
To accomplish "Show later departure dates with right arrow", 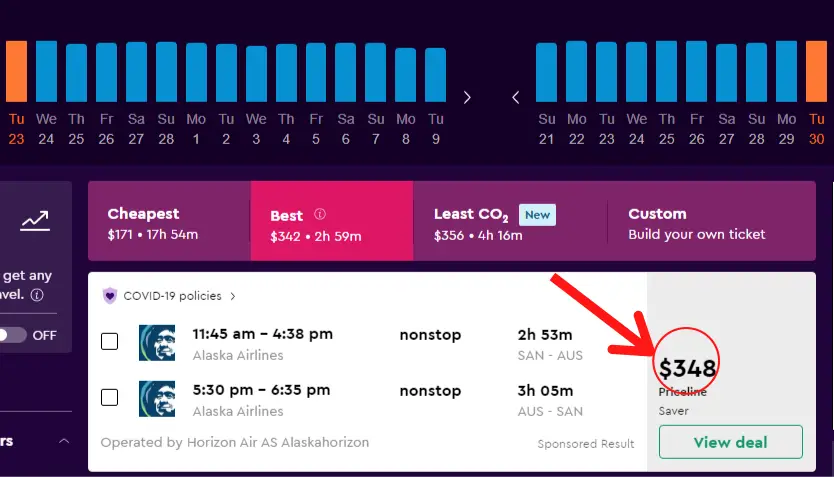I will (467, 97).
